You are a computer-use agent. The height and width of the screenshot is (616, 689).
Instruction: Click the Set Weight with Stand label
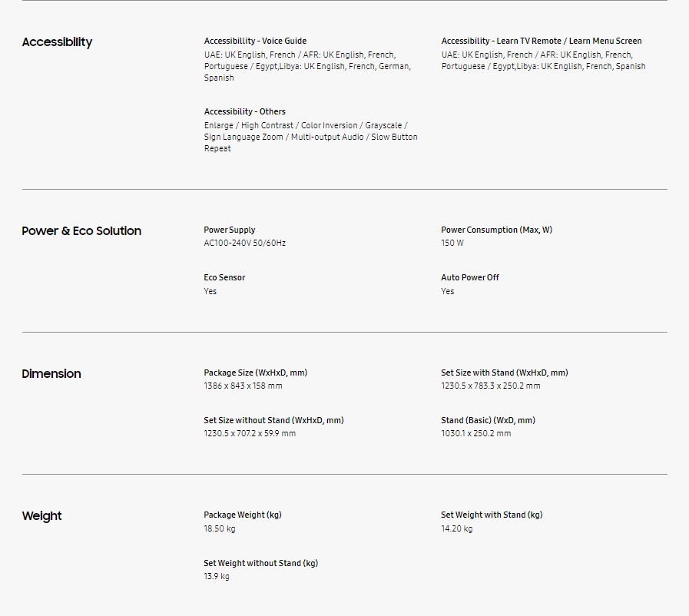(491, 515)
